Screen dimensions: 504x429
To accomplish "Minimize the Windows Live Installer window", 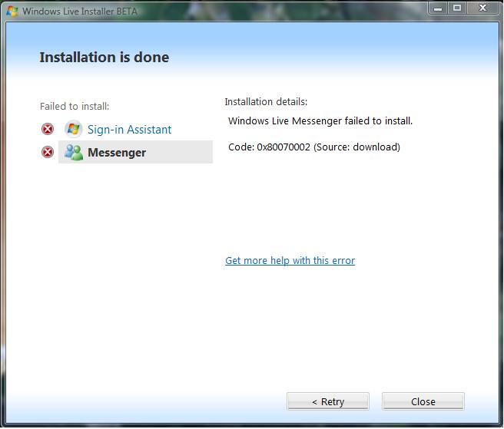I will (438, 8).
